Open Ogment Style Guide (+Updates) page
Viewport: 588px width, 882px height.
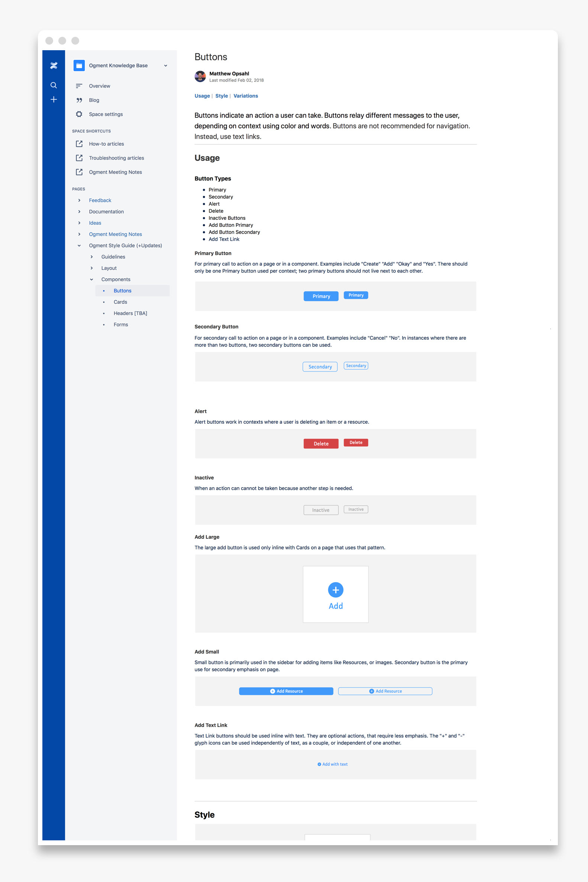click(126, 246)
